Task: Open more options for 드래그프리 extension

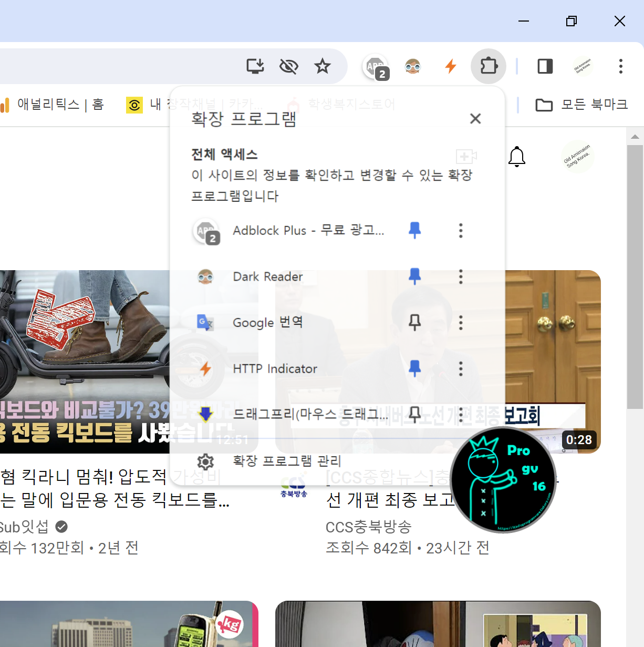Action: [461, 415]
